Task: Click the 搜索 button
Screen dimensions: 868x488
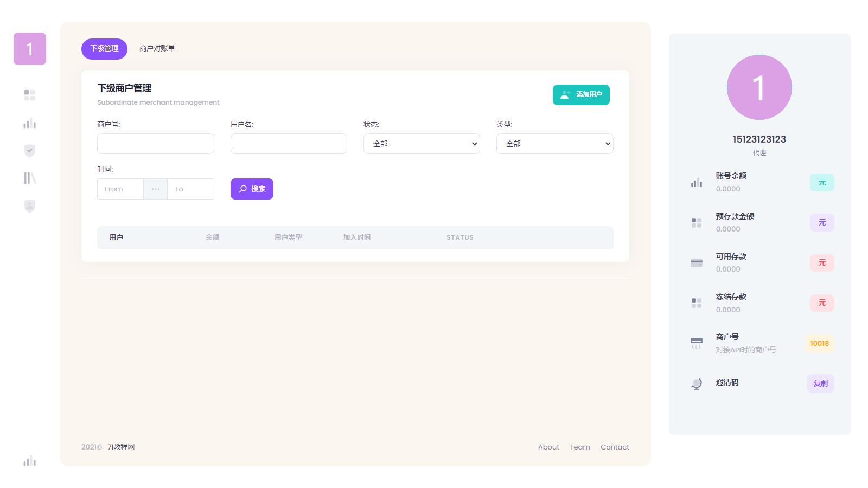Action: coord(252,189)
